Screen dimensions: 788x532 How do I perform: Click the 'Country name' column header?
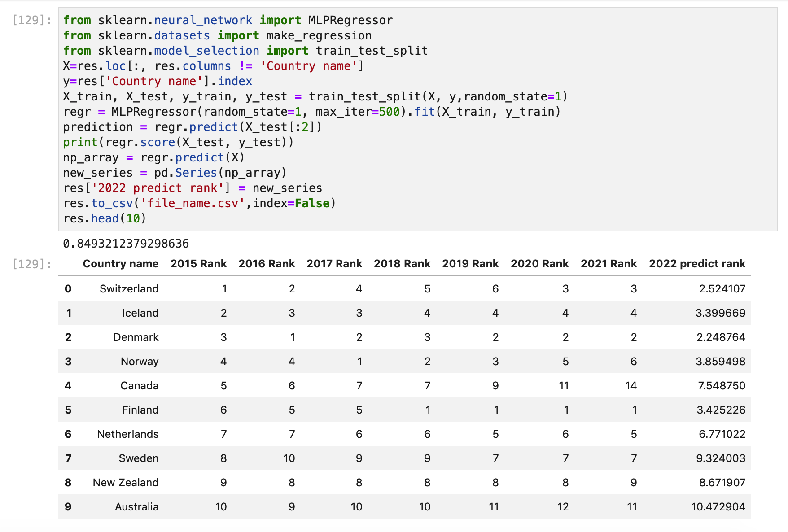pos(121,264)
